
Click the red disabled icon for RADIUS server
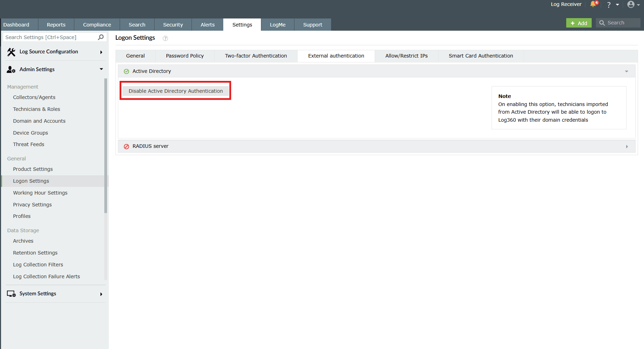coord(126,146)
